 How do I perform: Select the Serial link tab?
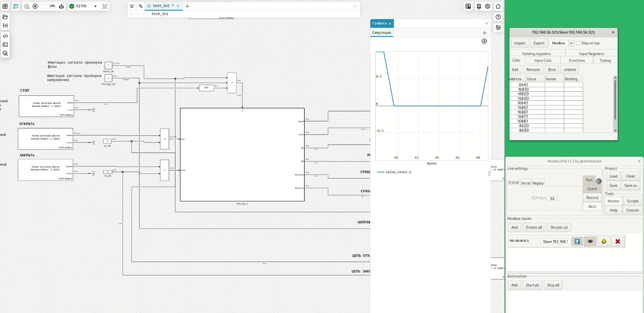525,183
